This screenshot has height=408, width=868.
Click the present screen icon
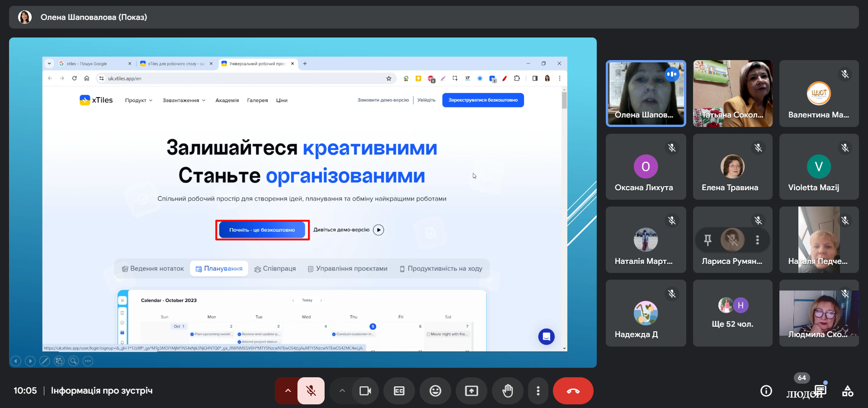471,391
